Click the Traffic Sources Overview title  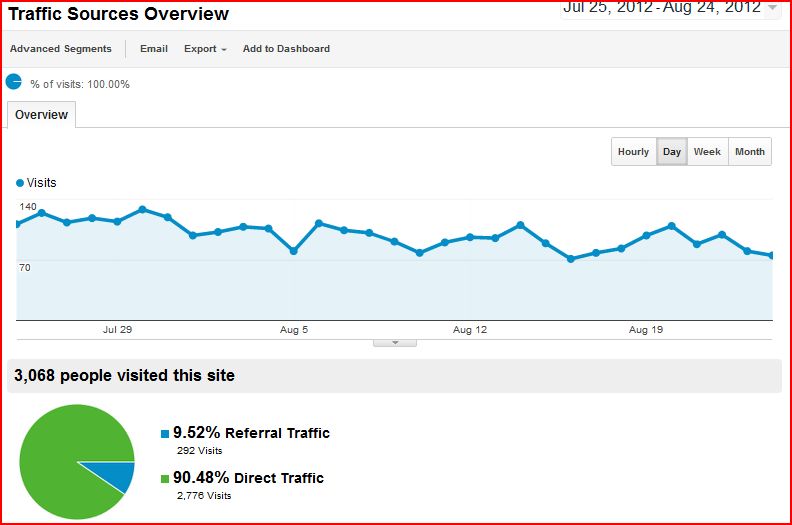click(x=119, y=14)
